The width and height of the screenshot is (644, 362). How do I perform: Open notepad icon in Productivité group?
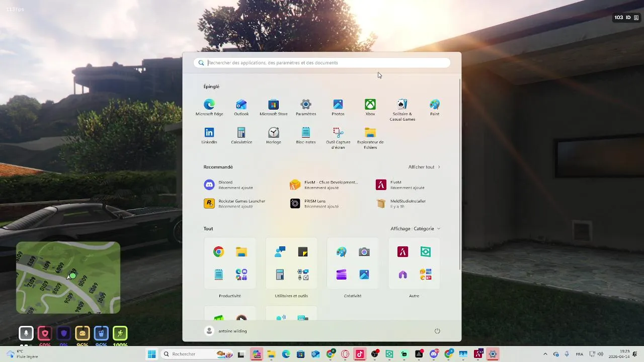(218, 275)
